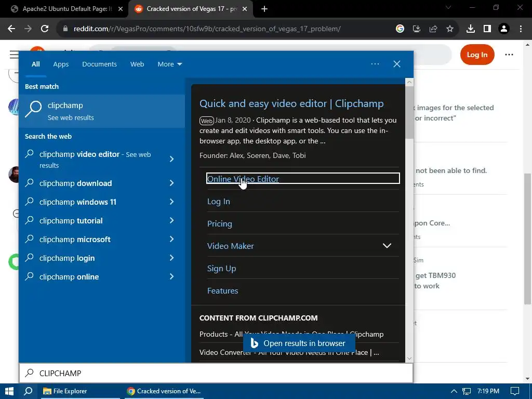The image size is (532, 399).
Task: Click Open results in browser button
Action: (x=299, y=343)
